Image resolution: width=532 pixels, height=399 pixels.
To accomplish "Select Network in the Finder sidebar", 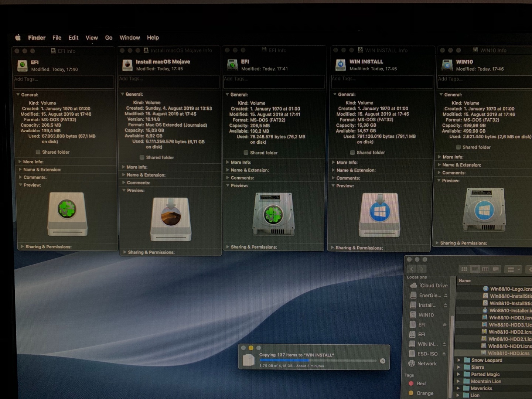I will 427,364.
